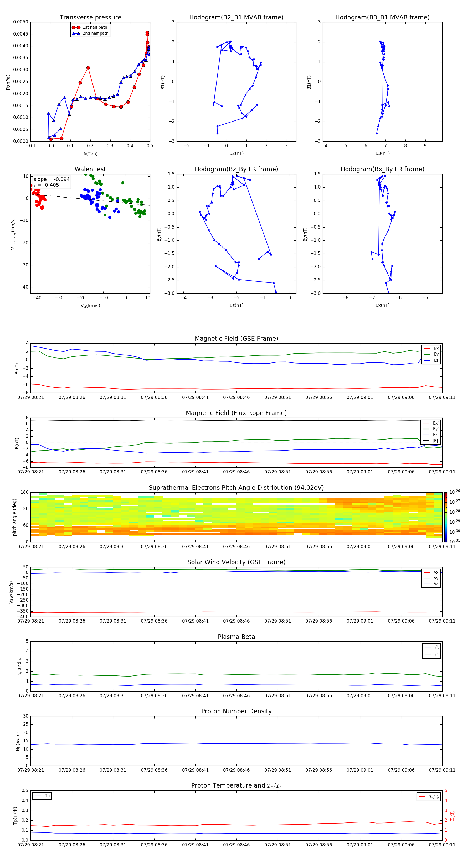Click the "Bz(nT)" x-axis label
The width and height of the screenshot is (473, 868).
[236, 305]
